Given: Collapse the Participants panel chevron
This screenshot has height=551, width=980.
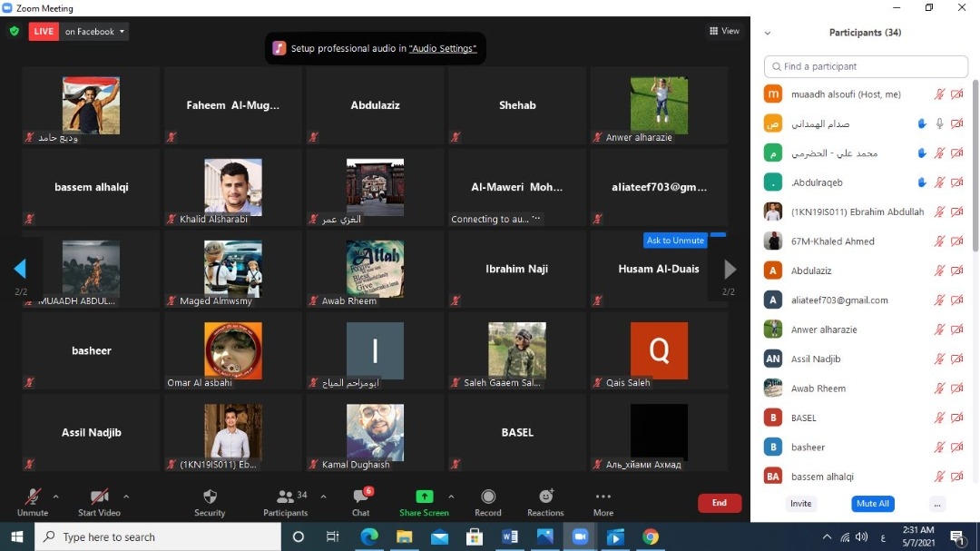Looking at the screenshot, I should (x=768, y=33).
